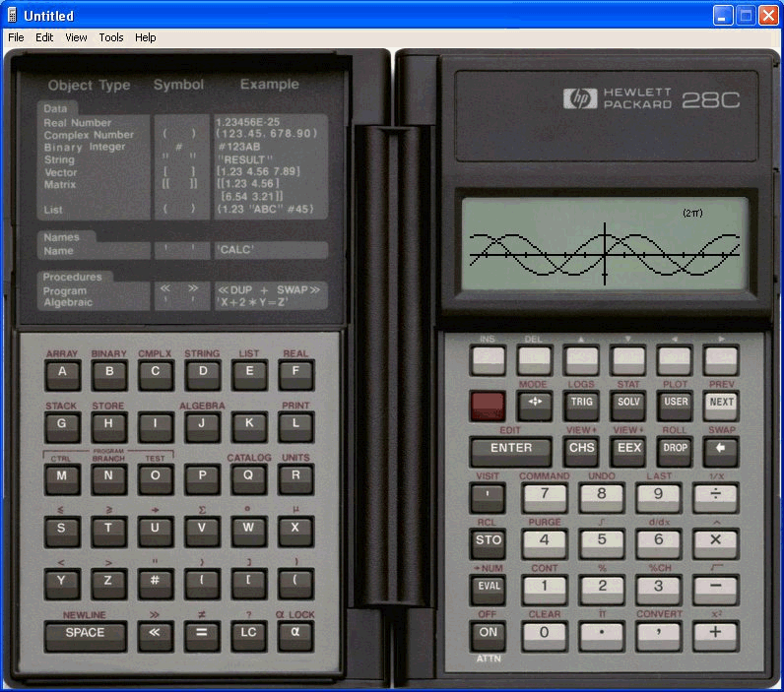
Task: Click the letter G key (STACK)
Action: 61,427
